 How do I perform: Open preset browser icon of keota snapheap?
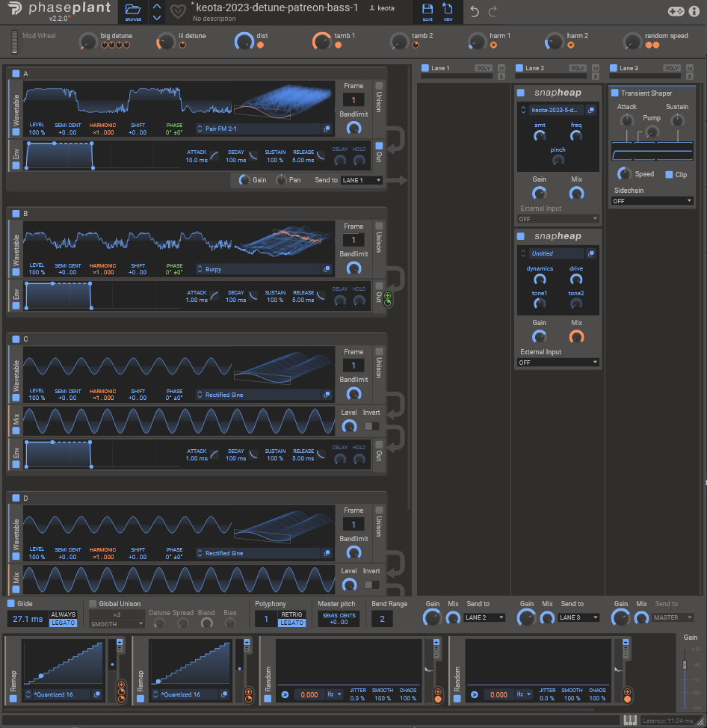591,110
